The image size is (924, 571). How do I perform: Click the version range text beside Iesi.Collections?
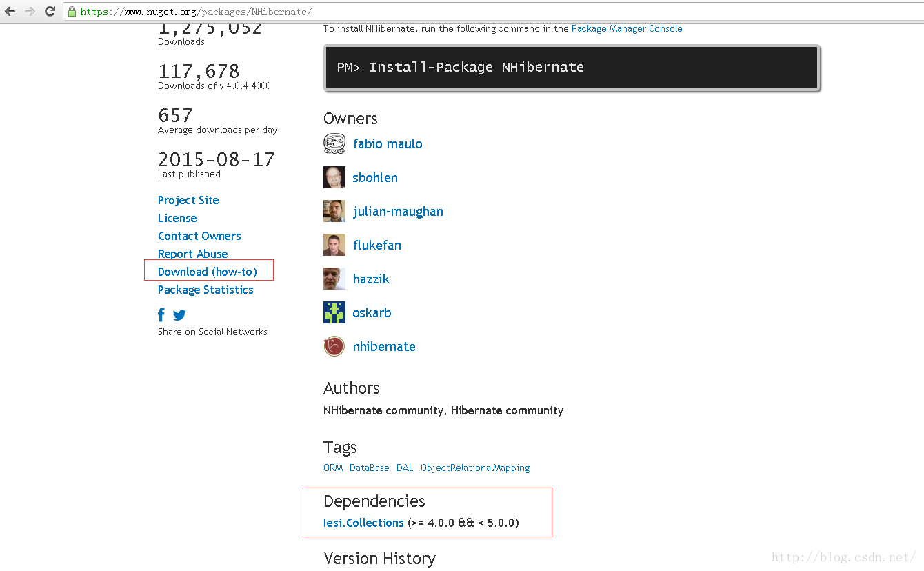(x=463, y=523)
